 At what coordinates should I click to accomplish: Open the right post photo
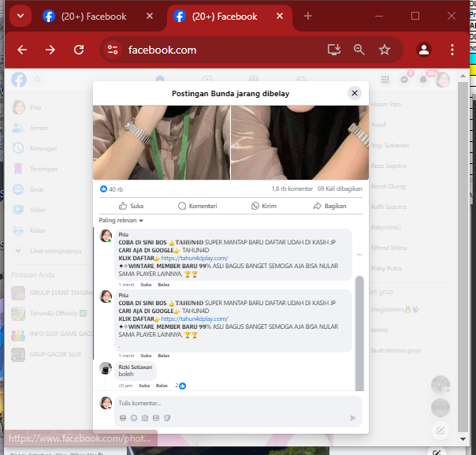(300, 143)
